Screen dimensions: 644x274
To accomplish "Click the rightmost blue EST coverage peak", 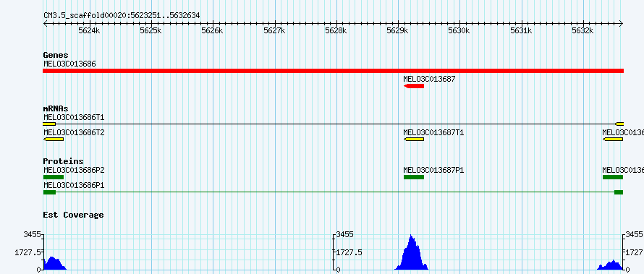I will [x=610, y=265].
